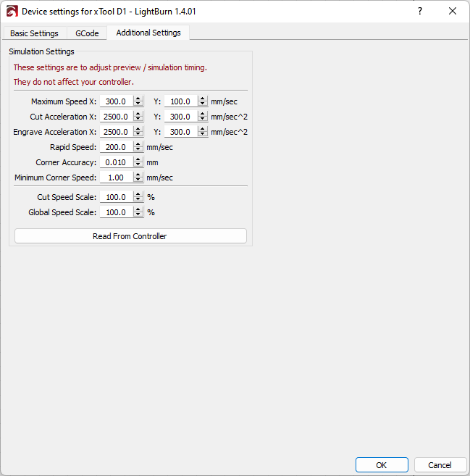This screenshot has width=470, height=476.
Task: Increase Corner Accuracy with up arrow
Action: click(x=138, y=159)
